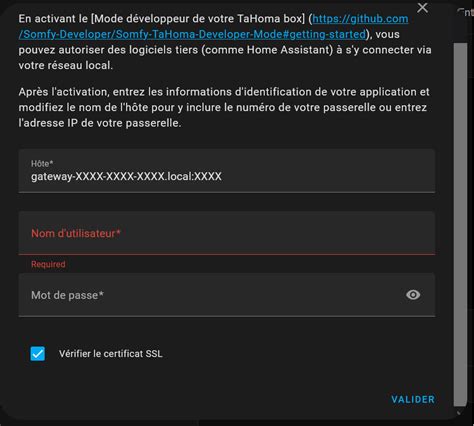474x426 pixels.
Task: Click the red Required error message
Action: [x=48, y=264]
